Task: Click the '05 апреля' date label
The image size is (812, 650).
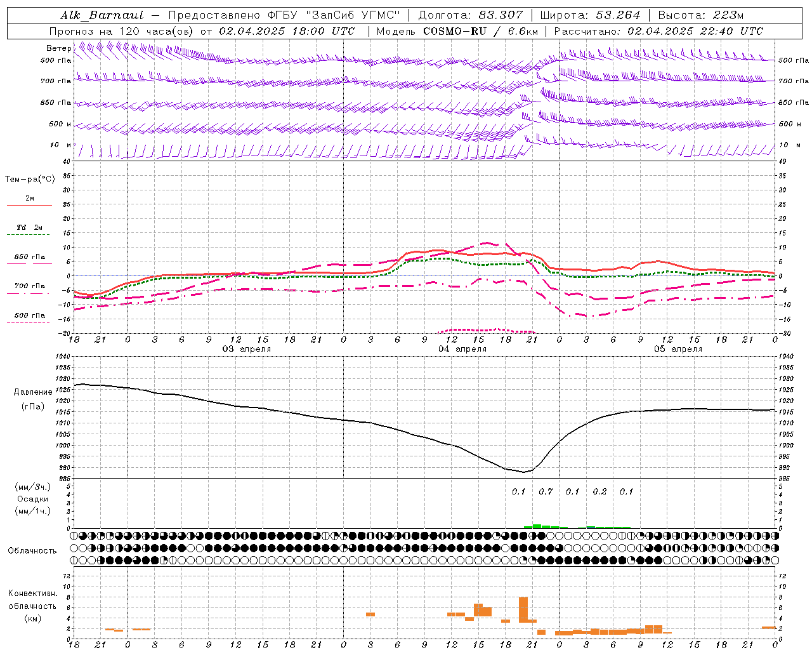Action: pos(678,349)
